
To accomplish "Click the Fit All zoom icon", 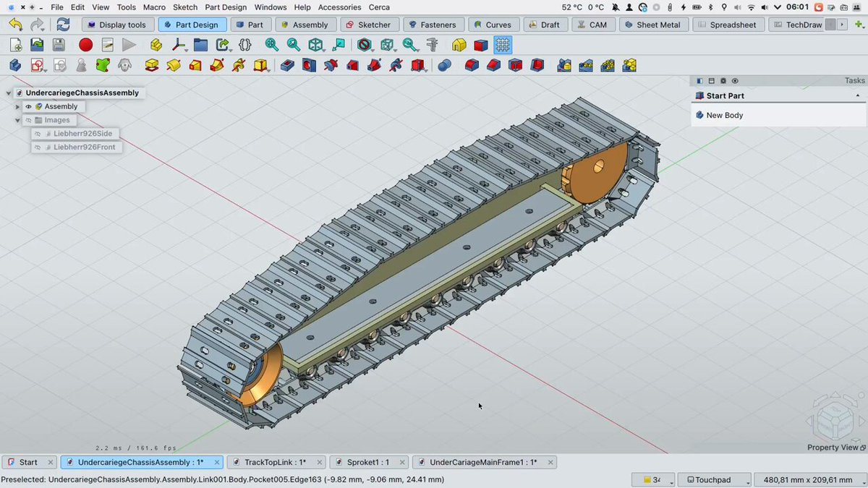I will click(271, 45).
